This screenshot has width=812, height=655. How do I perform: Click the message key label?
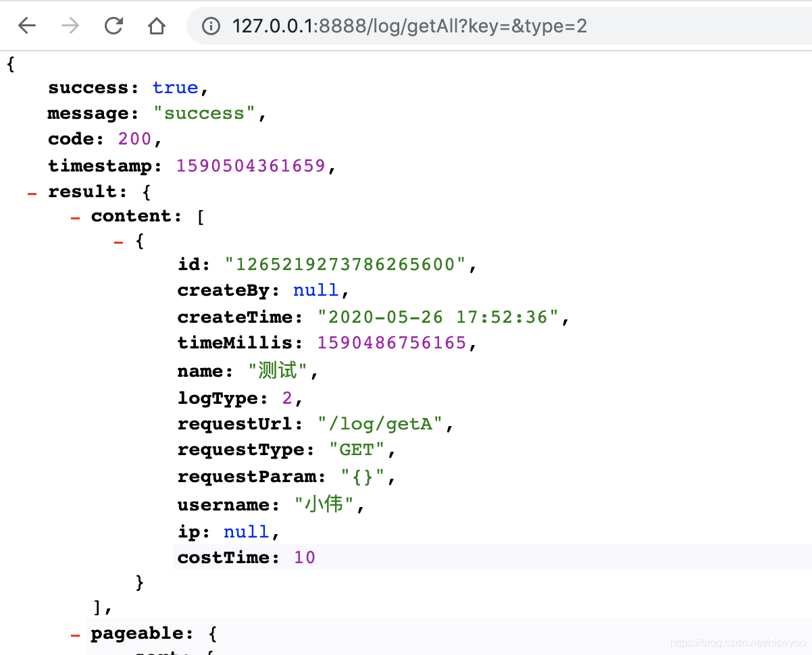94,113
